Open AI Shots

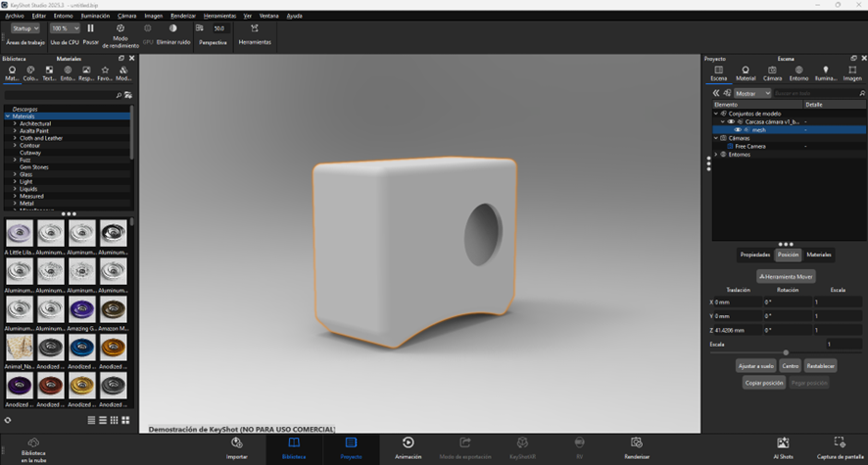783,448
